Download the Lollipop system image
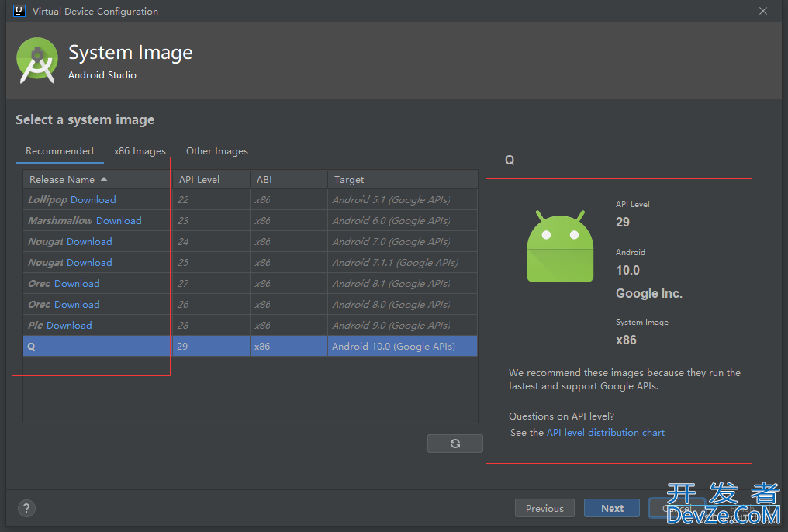 pyautogui.click(x=94, y=200)
